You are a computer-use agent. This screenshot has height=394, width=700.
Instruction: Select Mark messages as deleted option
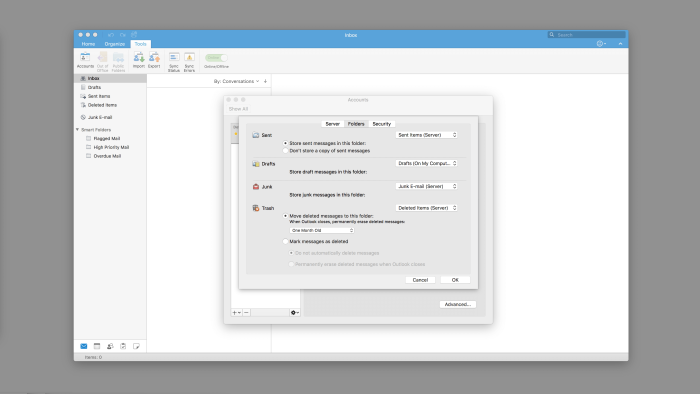285,241
